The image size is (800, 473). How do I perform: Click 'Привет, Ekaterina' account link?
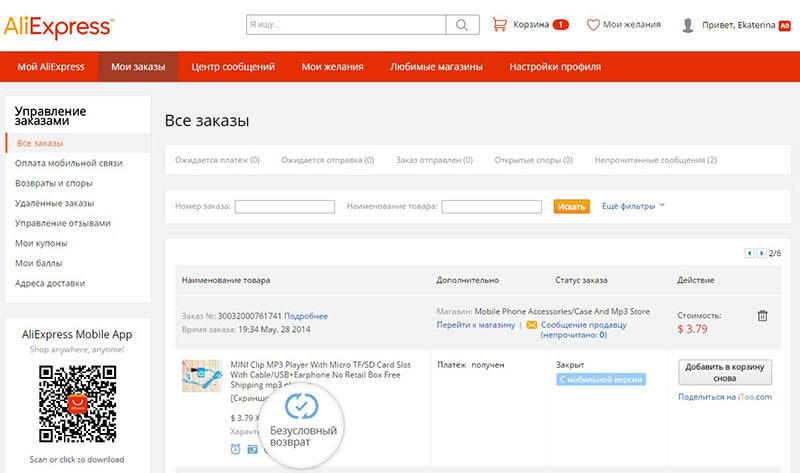pos(738,25)
